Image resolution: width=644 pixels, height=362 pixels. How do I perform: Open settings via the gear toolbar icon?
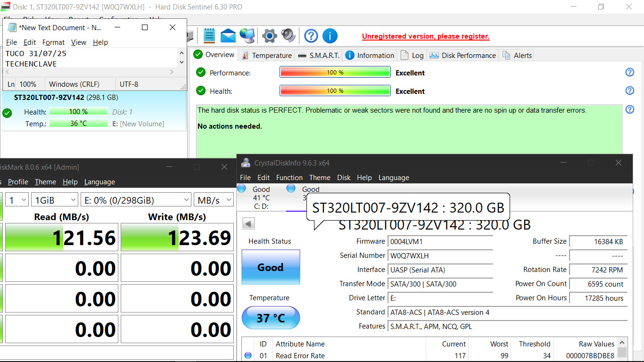[270, 36]
